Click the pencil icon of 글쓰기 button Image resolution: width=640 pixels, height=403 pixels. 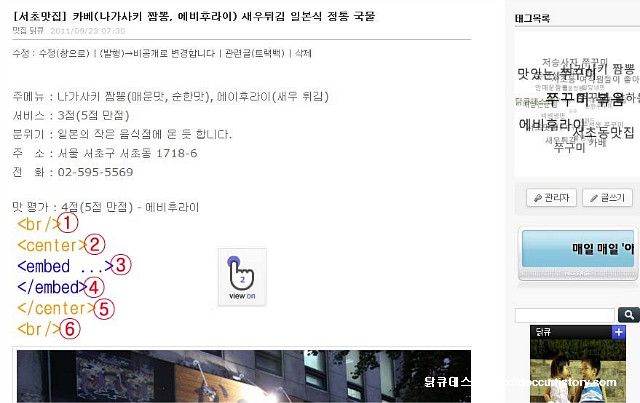594,198
